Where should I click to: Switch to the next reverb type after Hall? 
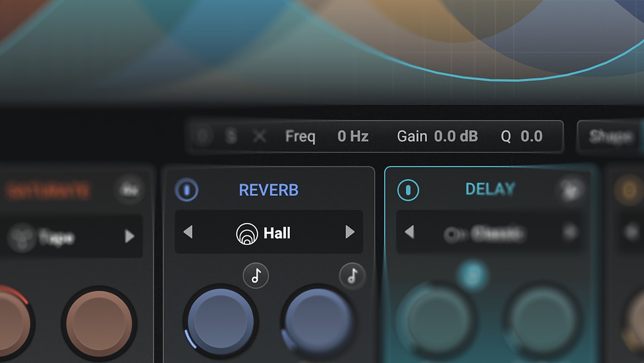click(x=350, y=232)
